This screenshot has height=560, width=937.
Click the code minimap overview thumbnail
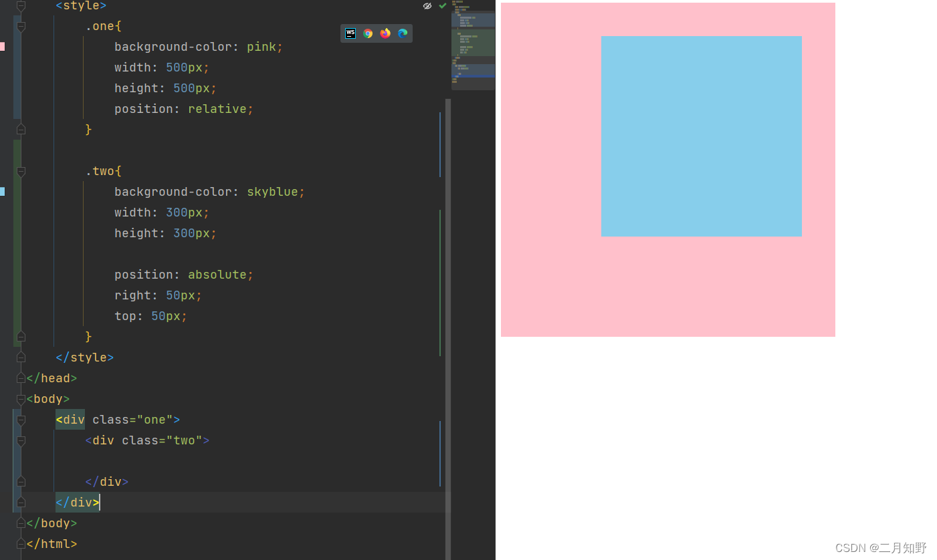(x=473, y=45)
